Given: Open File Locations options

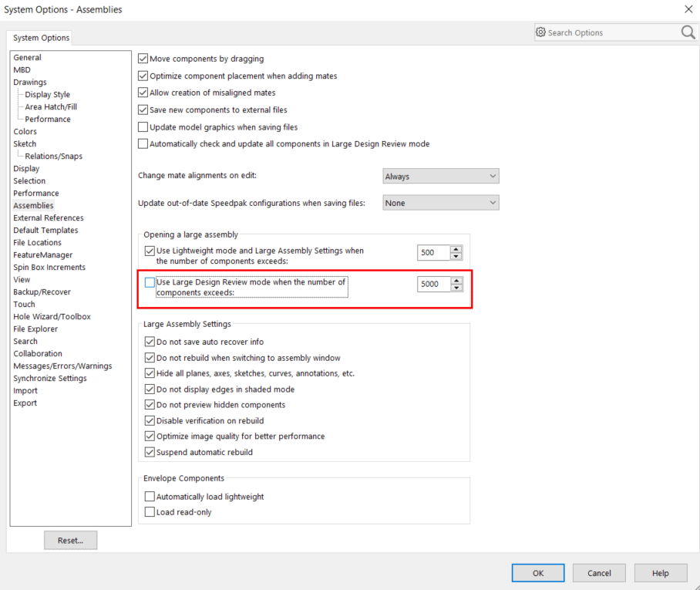Looking at the screenshot, I should (x=38, y=242).
